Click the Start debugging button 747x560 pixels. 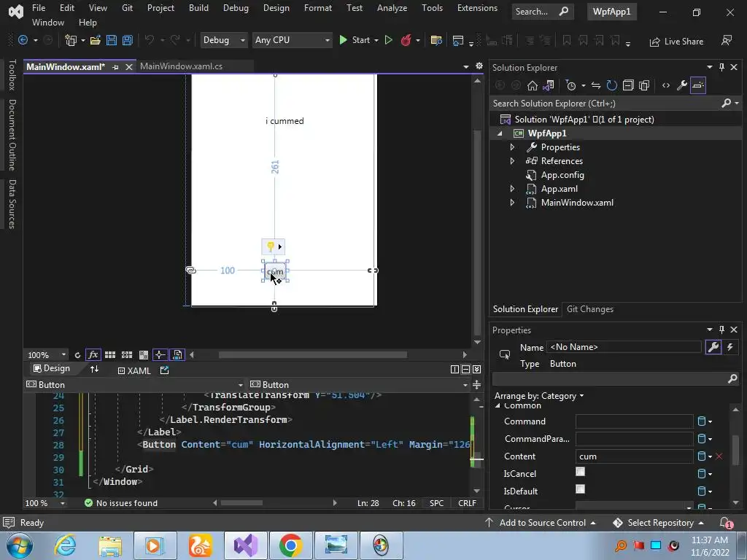355,41
